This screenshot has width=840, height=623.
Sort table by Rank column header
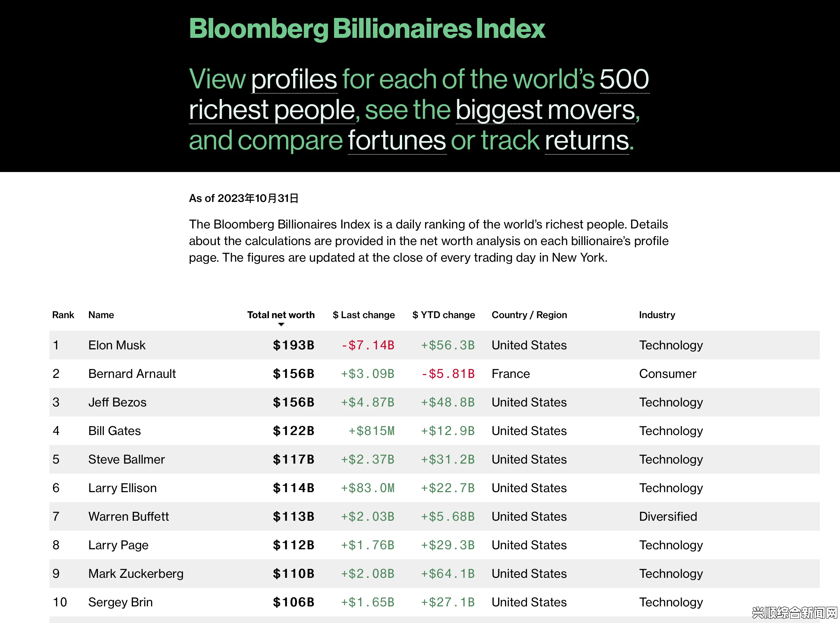pos(63,315)
